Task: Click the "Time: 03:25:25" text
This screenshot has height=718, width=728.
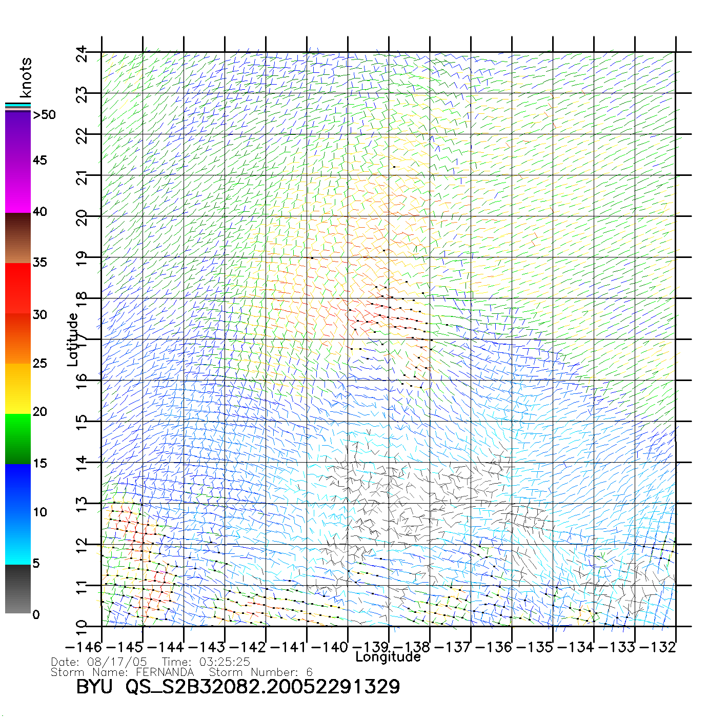Action: tap(206, 662)
